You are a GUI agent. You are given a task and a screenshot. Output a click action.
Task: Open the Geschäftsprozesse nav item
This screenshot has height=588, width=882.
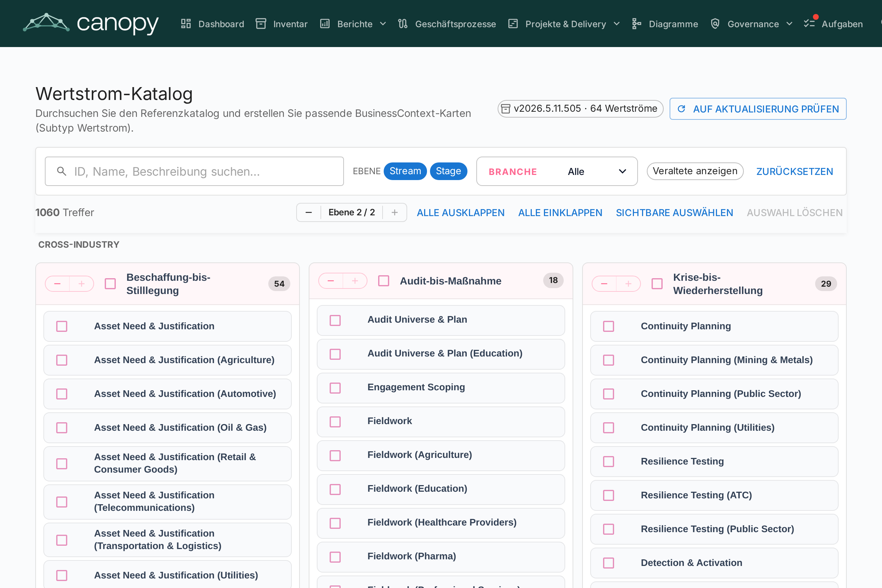[447, 24]
